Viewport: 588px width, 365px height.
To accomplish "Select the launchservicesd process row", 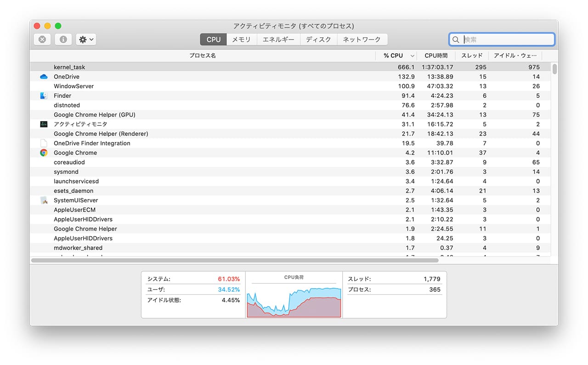I will click(x=290, y=182).
